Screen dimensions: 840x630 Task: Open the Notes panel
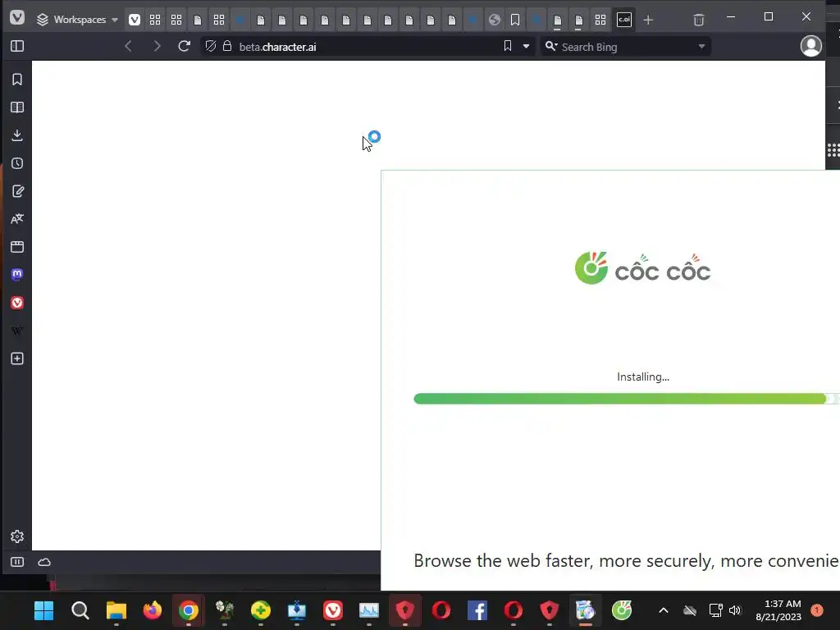click(17, 191)
